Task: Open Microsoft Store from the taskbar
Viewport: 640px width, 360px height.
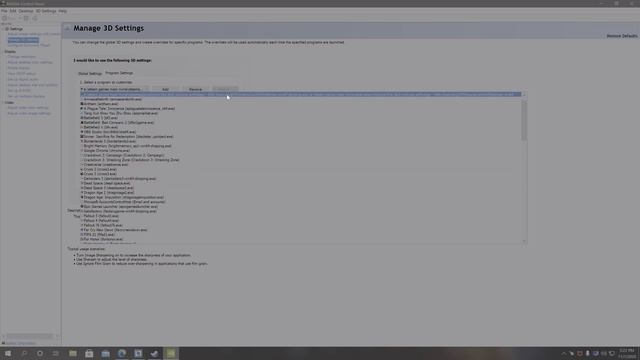Action: pyautogui.click(x=89, y=353)
